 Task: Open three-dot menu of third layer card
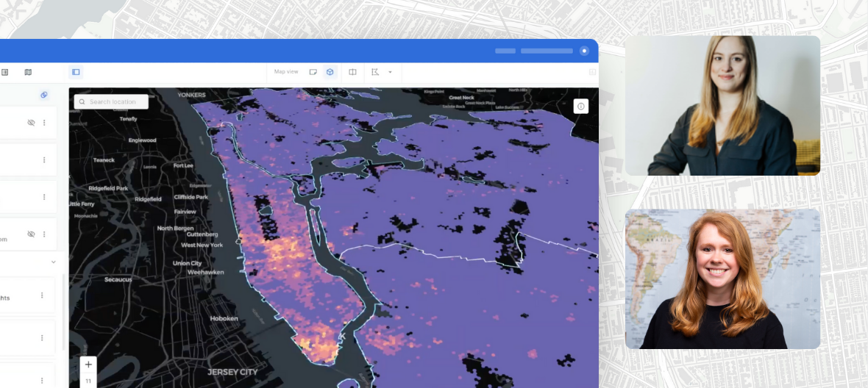click(x=44, y=197)
